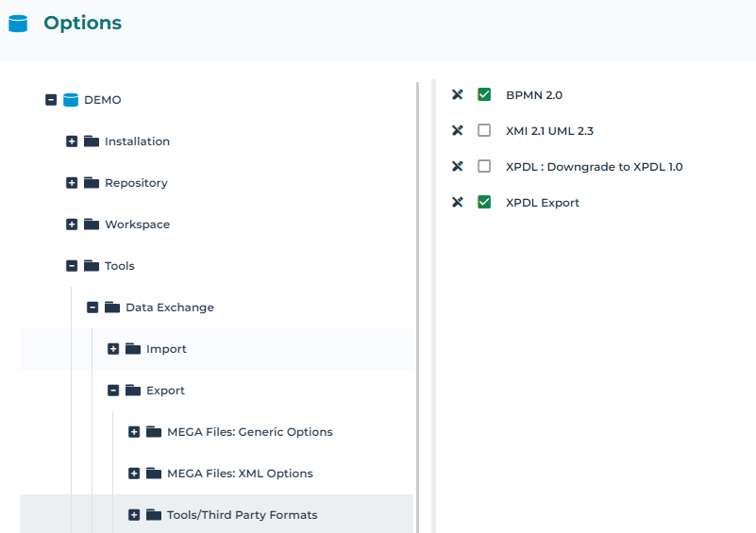The height and width of the screenshot is (533, 756).
Task: Collapse the Tools node
Action: (72, 266)
